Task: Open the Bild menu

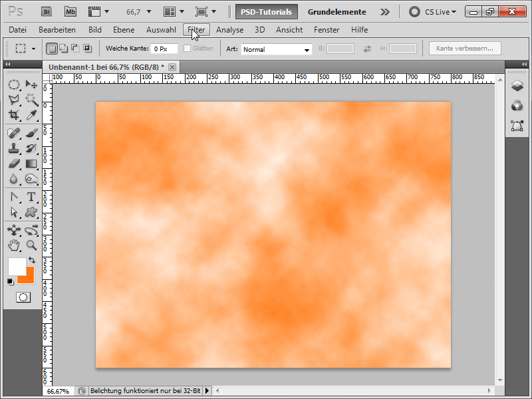Action: coord(95,30)
